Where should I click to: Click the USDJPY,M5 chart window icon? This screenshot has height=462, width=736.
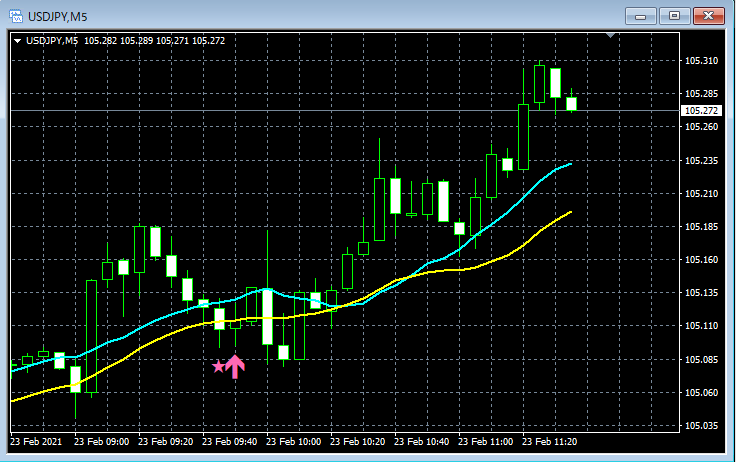pyautogui.click(x=15, y=16)
